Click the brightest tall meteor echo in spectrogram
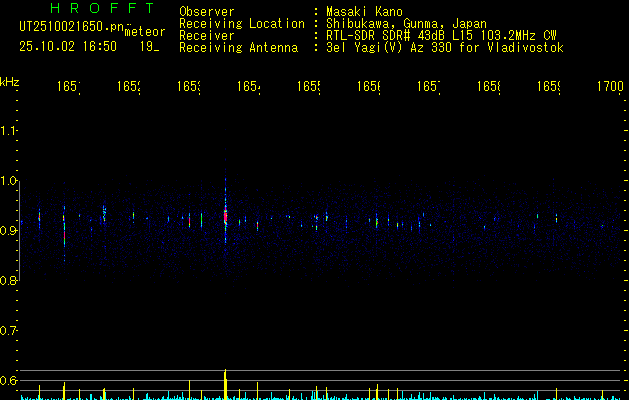This screenshot has width=629, height=400. pyautogui.click(x=225, y=215)
